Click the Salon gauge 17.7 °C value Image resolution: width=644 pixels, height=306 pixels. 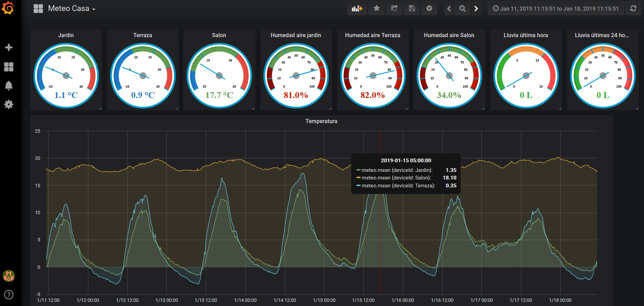coord(219,95)
